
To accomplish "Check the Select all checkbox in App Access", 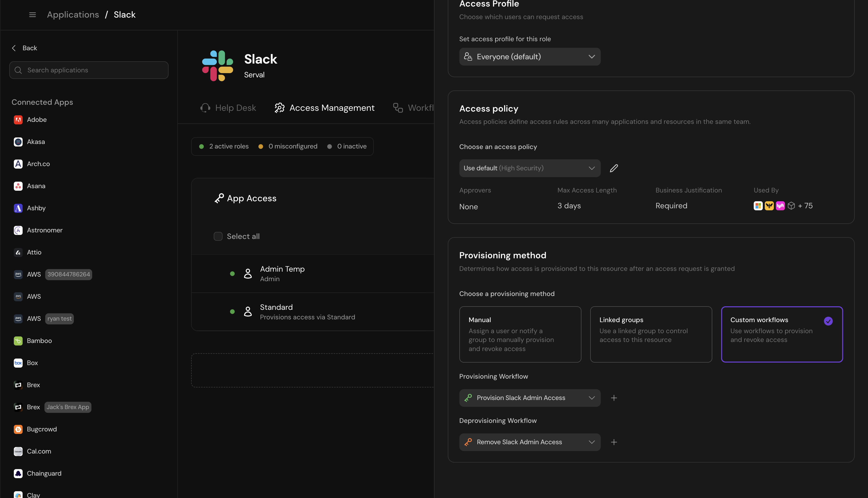I will 218,236.
